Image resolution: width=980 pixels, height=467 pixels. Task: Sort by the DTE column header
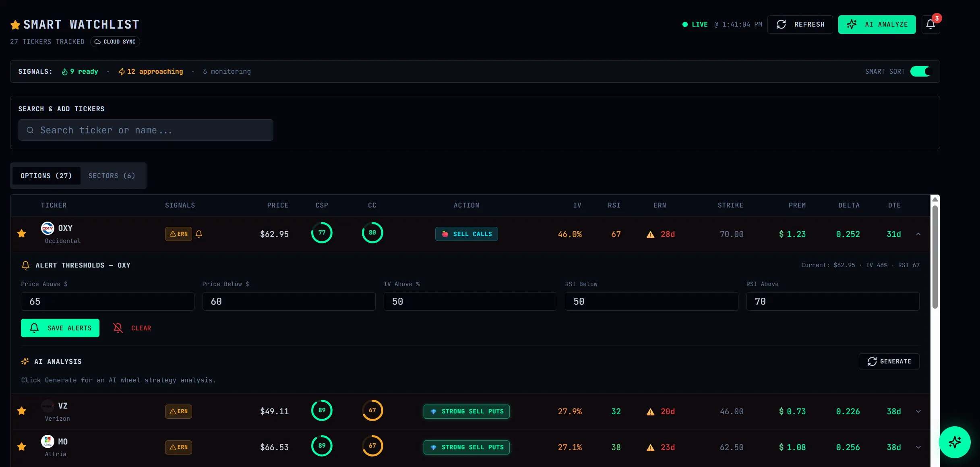pos(895,205)
